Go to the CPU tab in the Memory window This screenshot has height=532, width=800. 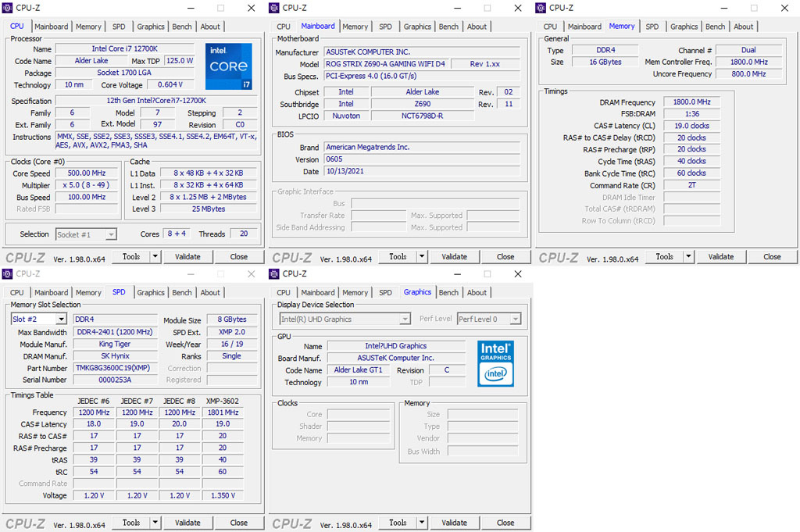pyautogui.click(x=550, y=27)
